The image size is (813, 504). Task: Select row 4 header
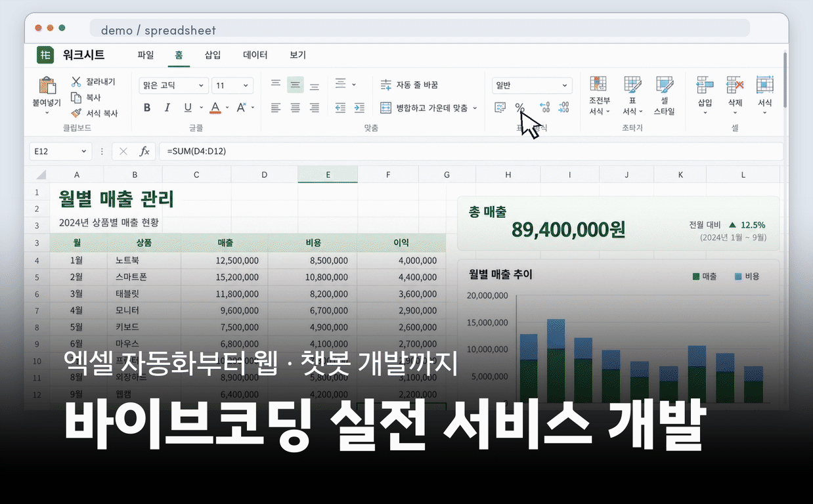click(37, 261)
